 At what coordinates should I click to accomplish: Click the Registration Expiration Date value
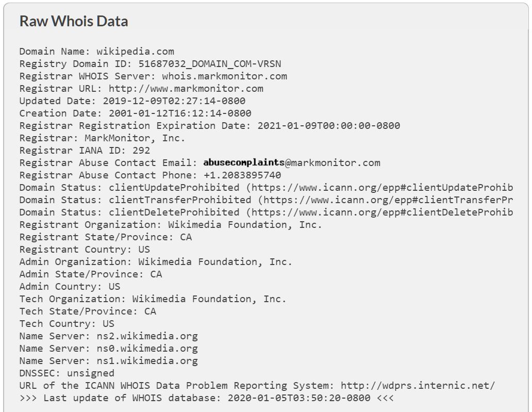pos(328,126)
